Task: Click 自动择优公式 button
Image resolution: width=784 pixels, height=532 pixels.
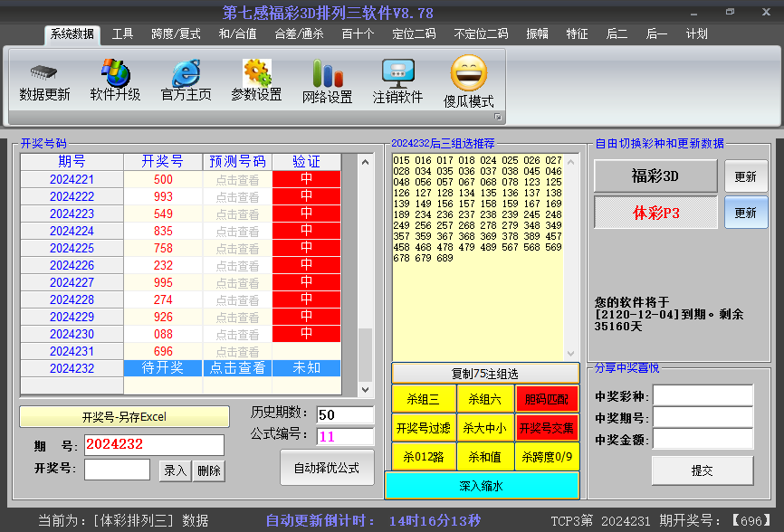Action: pyautogui.click(x=327, y=468)
